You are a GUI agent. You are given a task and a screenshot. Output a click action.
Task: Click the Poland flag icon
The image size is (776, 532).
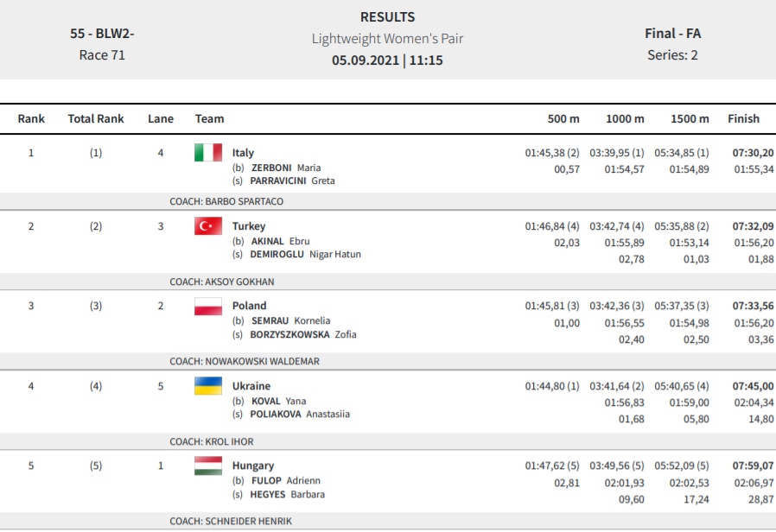coord(208,306)
